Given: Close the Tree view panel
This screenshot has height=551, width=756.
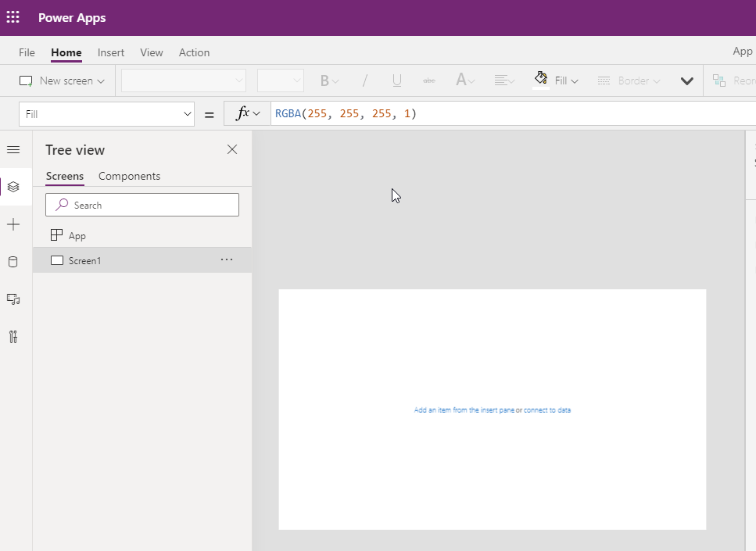Looking at the screenshot, I should pyautogui.click(x=232, y=149).
